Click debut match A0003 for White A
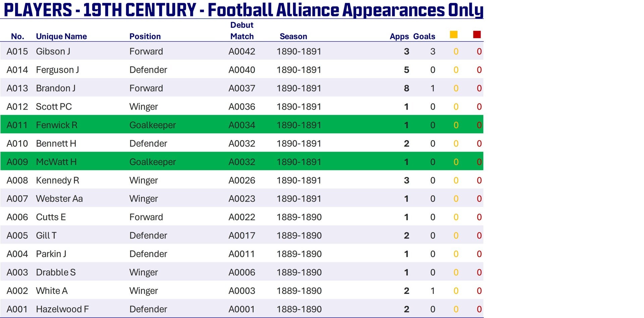Image resolution: width=644 pixels, height=318 pixels. [242, 290]
